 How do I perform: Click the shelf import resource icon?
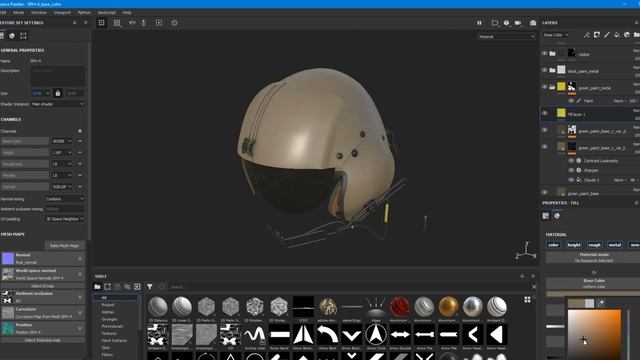[137, 287]
